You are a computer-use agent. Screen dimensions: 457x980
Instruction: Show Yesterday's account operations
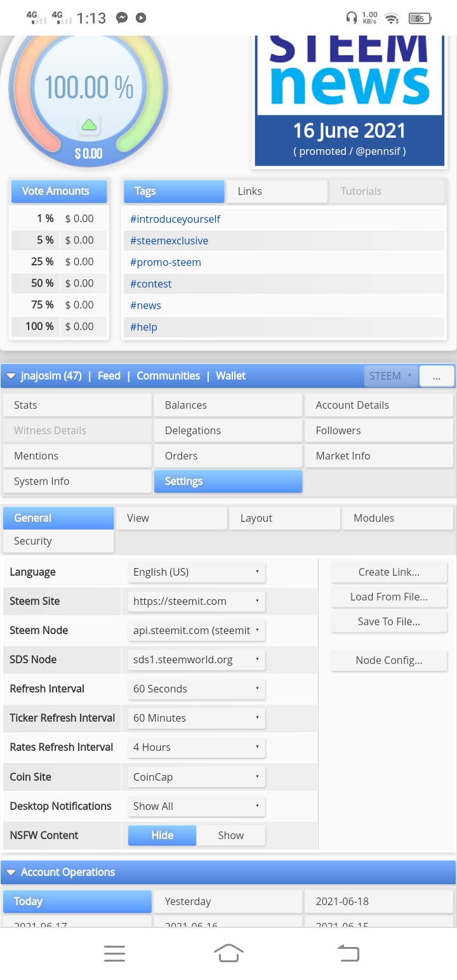point(228,901)
